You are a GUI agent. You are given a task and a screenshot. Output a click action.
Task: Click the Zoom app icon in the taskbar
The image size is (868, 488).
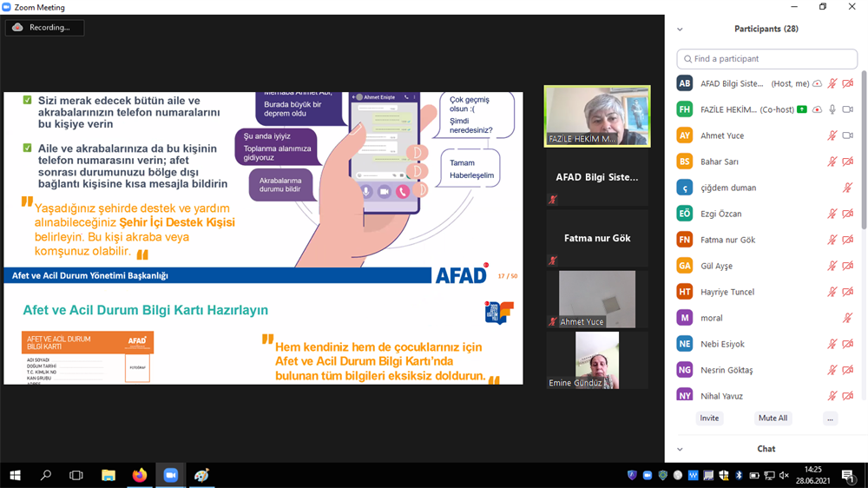[x=170, y=475]
